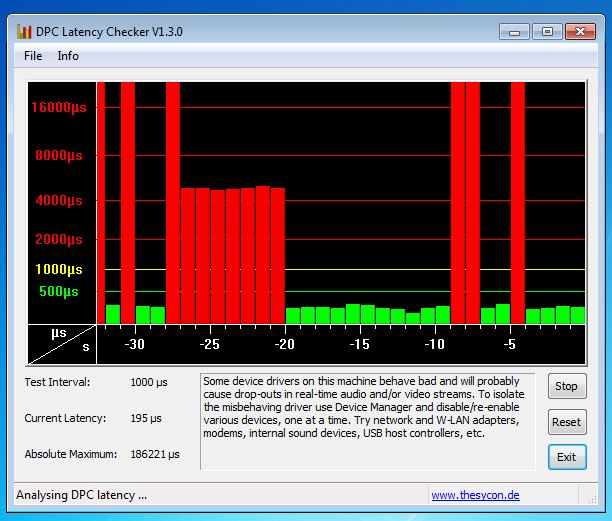Click the green 500µs axis label
The width and height of the screenshot is (612, 521).
point(59,291)
